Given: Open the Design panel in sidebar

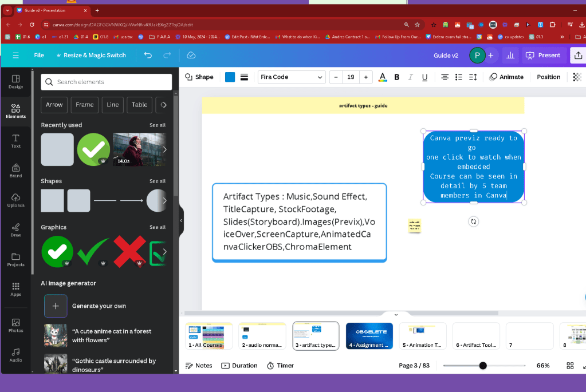Looking at the screenshot, I should (15, 81).
